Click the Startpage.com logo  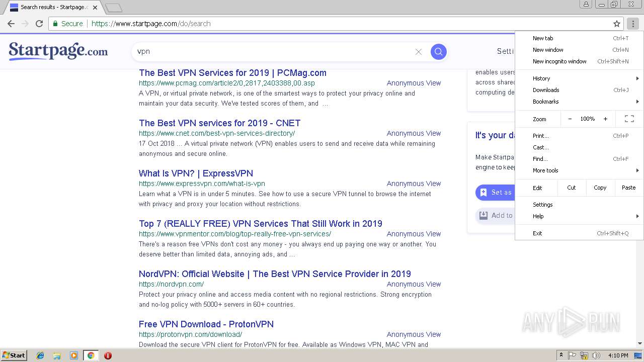[58, 51]
